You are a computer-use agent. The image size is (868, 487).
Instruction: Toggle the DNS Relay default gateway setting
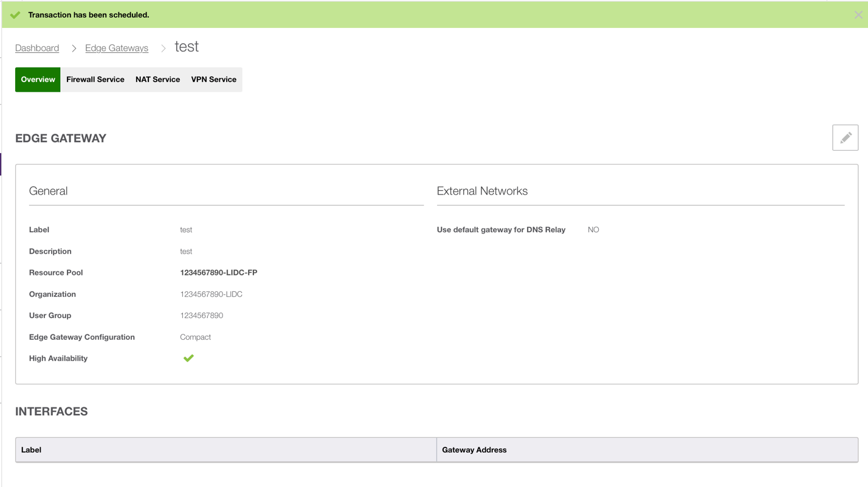point(593,229)
